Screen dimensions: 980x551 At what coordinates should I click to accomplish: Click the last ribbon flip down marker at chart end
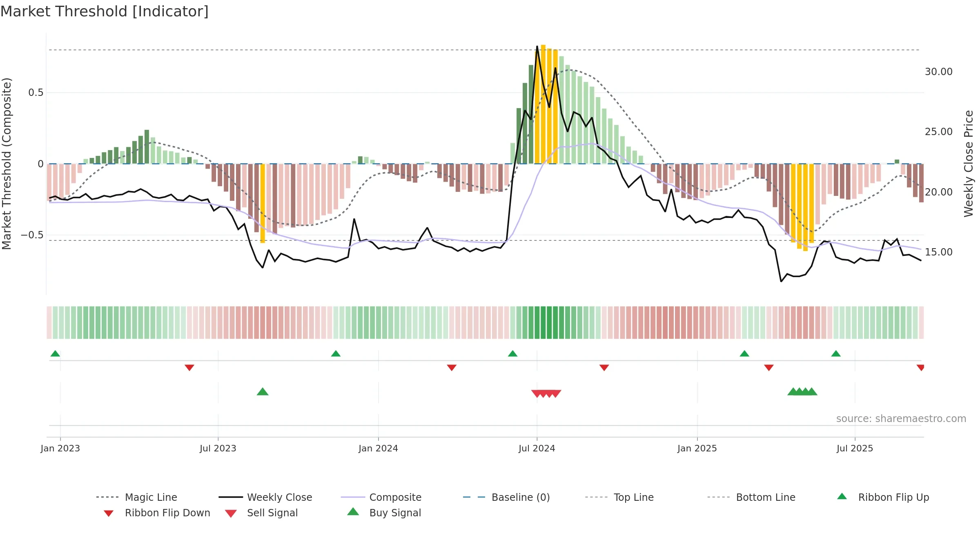point(920,368)
